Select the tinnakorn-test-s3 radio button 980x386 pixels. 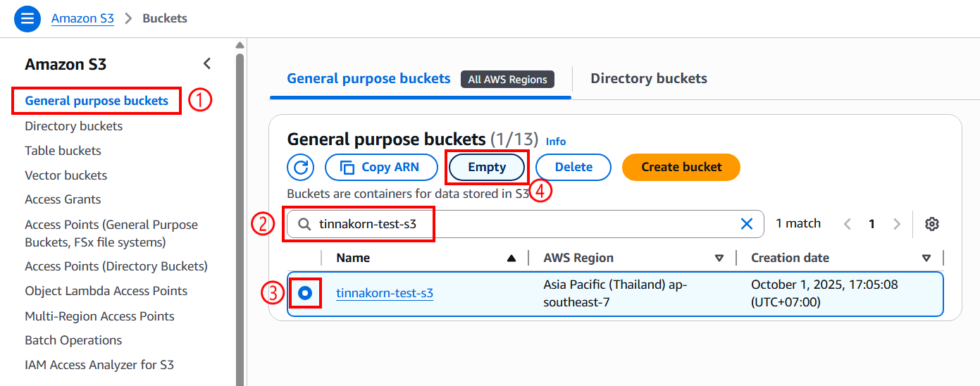[305, 294]
